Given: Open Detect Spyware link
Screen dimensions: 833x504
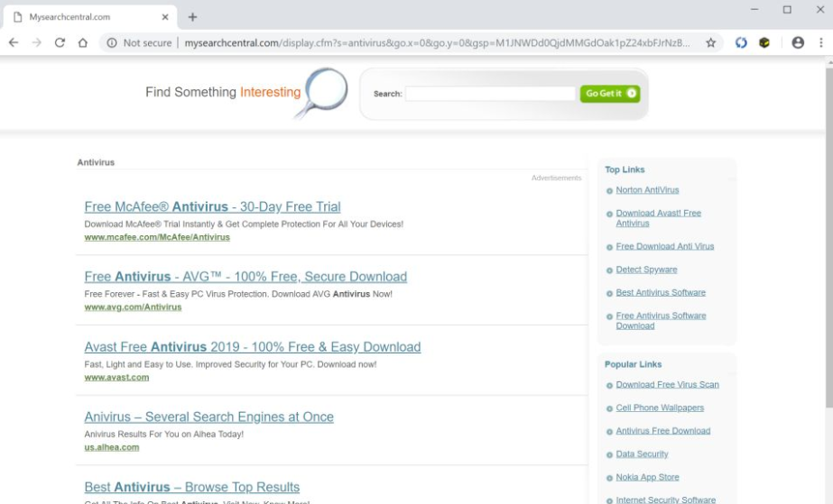Looking at the screenshot, I should (x=646, y=270).
